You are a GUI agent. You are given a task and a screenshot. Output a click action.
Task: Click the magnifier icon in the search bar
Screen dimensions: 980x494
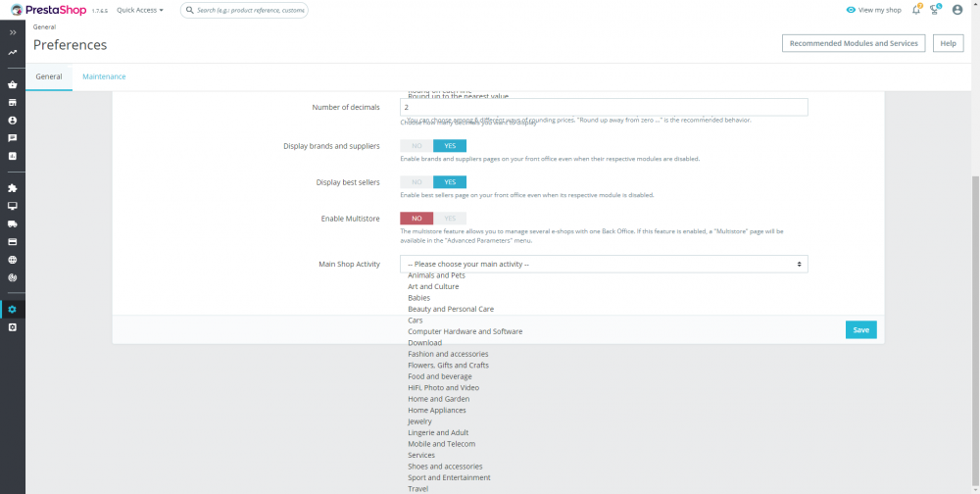tap(190, 10)
